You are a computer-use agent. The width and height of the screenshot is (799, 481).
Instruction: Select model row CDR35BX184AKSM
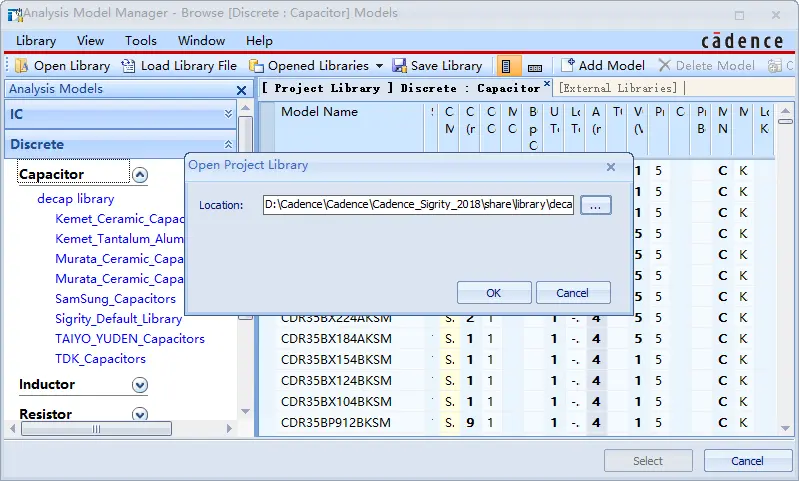[336, 339]
